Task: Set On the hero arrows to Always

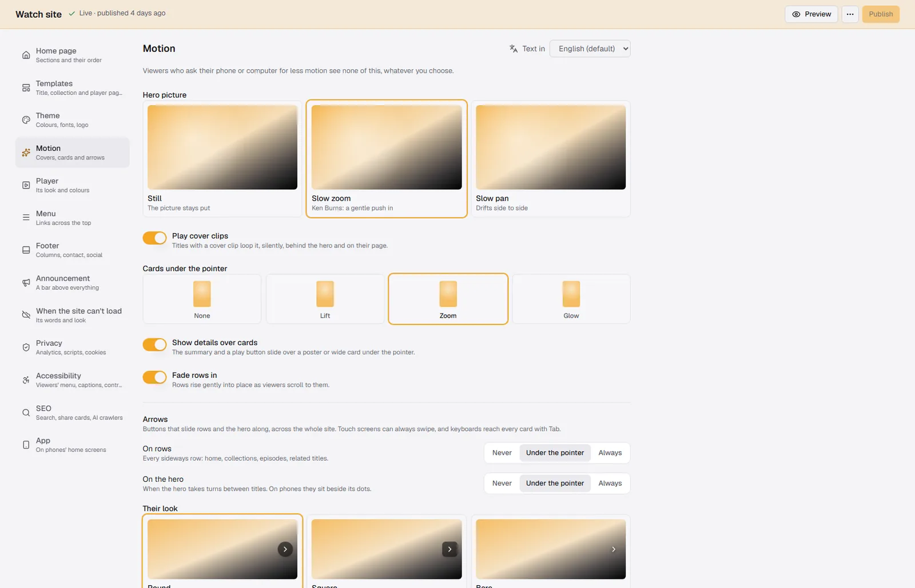Action: pyautogui.click(x=610, y=483)
